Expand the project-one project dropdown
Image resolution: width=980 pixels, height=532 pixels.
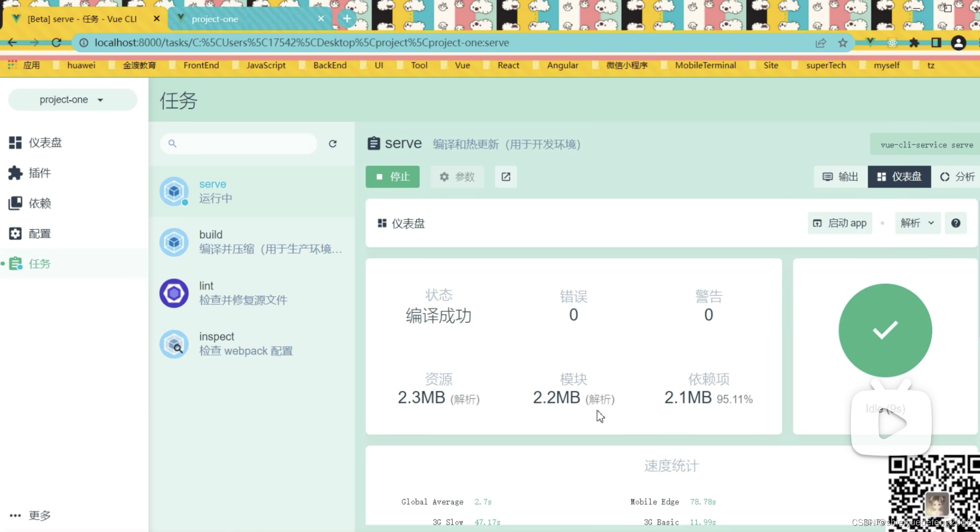click(72, 100)
